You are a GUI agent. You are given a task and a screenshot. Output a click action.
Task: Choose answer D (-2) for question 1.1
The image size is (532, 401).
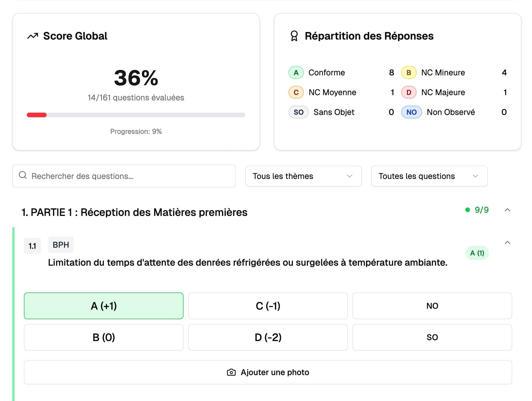coord(268,337)
